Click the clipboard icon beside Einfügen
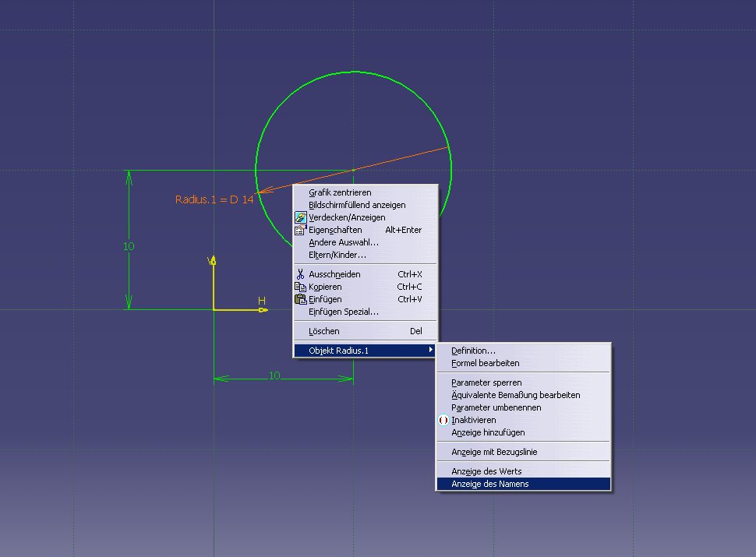This screenshot has height=557, width=756. 300,299
